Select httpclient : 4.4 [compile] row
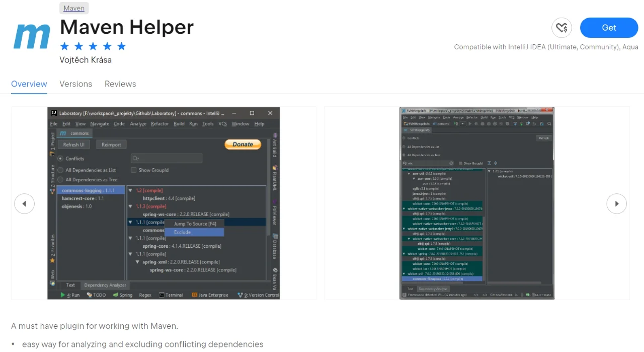Screen dimensions: 644x352 169,198
